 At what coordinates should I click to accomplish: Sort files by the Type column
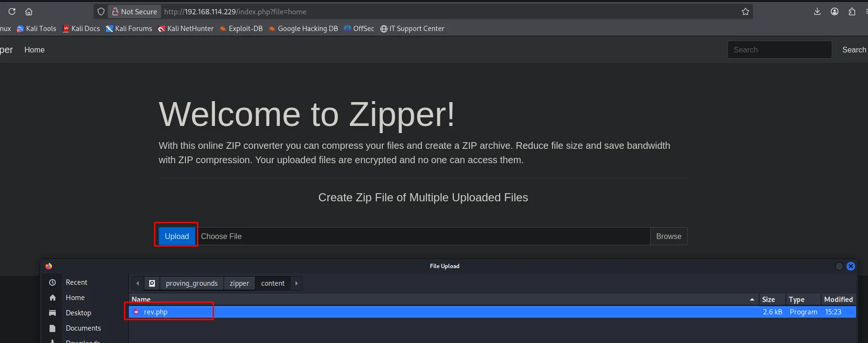(x=803, y=300)
